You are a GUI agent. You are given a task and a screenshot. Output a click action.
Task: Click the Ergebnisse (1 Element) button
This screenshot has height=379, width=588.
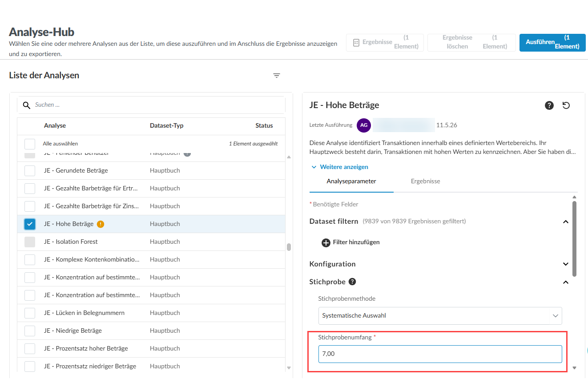385,42
